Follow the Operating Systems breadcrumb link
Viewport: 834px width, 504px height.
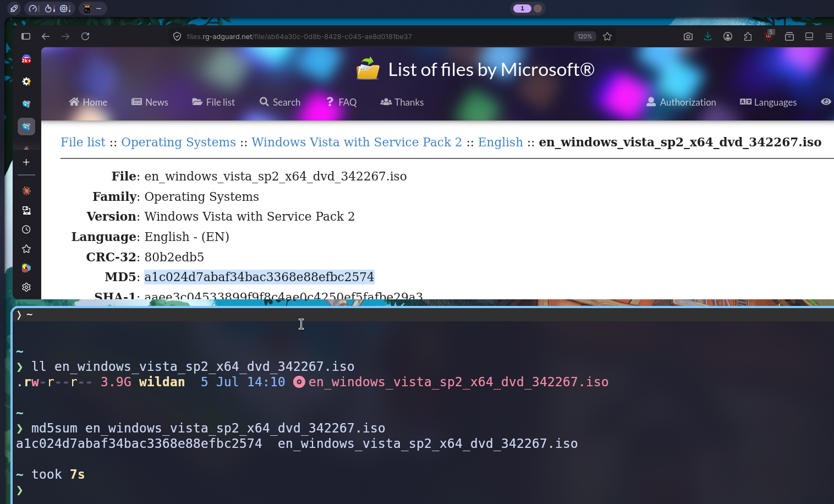pyautogui.click(x=178, y=142)
